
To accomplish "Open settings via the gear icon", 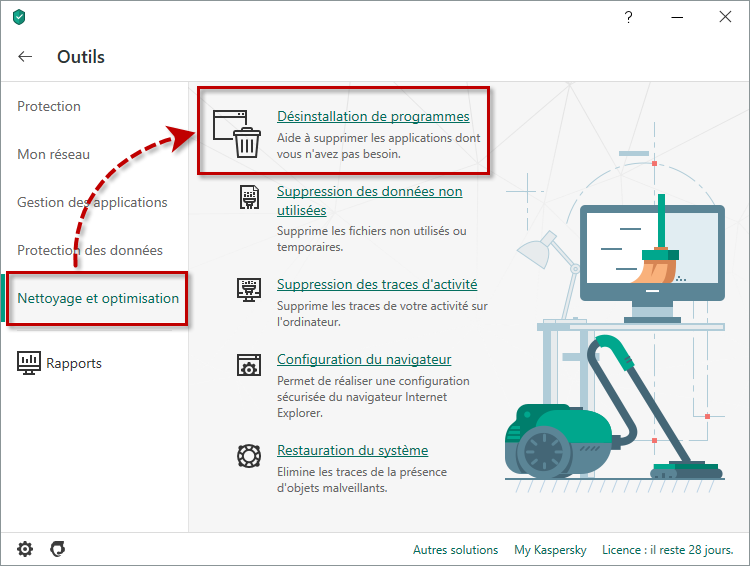I will (25, 549).
